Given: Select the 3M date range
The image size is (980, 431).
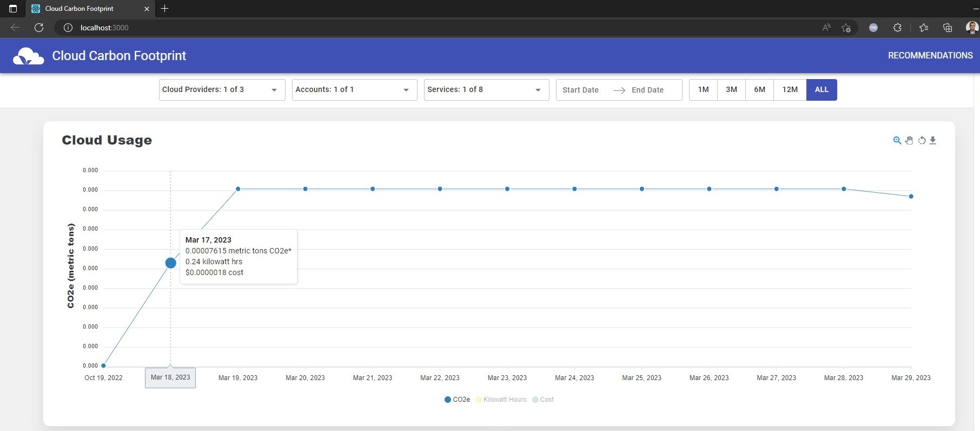Looking at the screenshot, I should pyautogui.click(x=731, y=90).
